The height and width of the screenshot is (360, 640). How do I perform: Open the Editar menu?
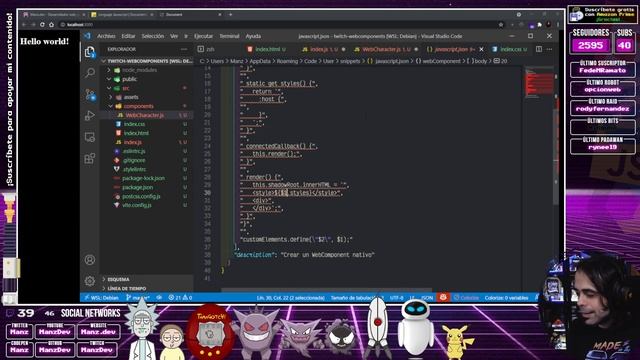point(128,36)
